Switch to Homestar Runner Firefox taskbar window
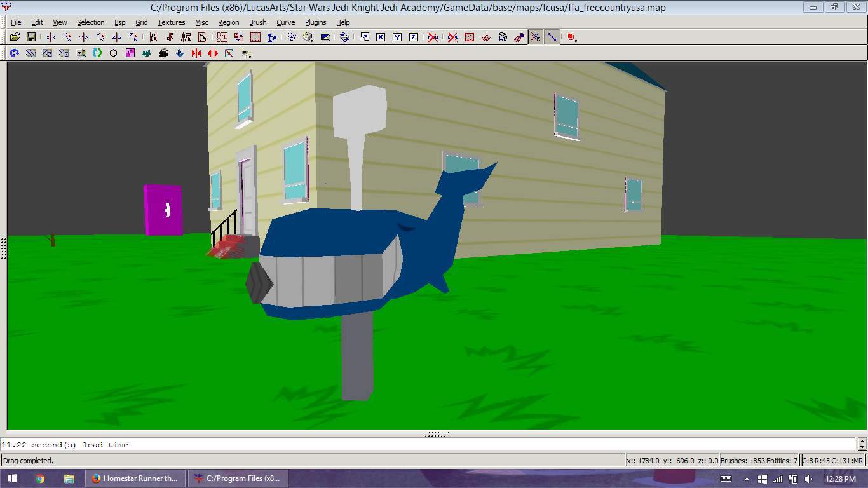Screen dimensions: 868x488 pos(135,478)
